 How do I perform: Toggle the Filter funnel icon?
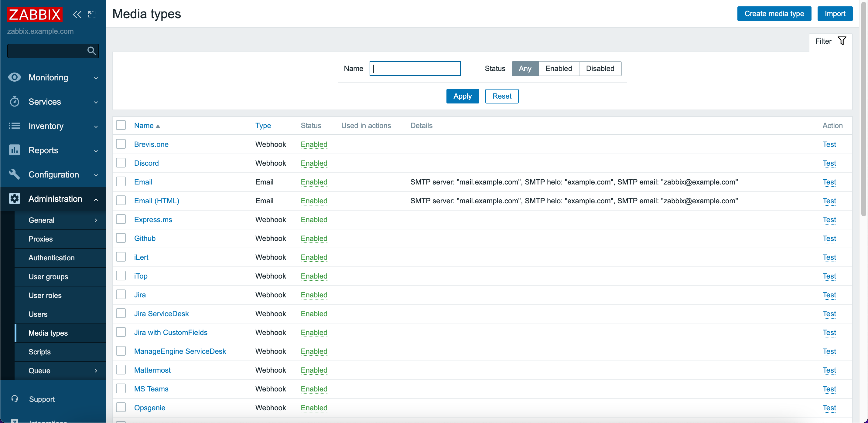[842, 41]
